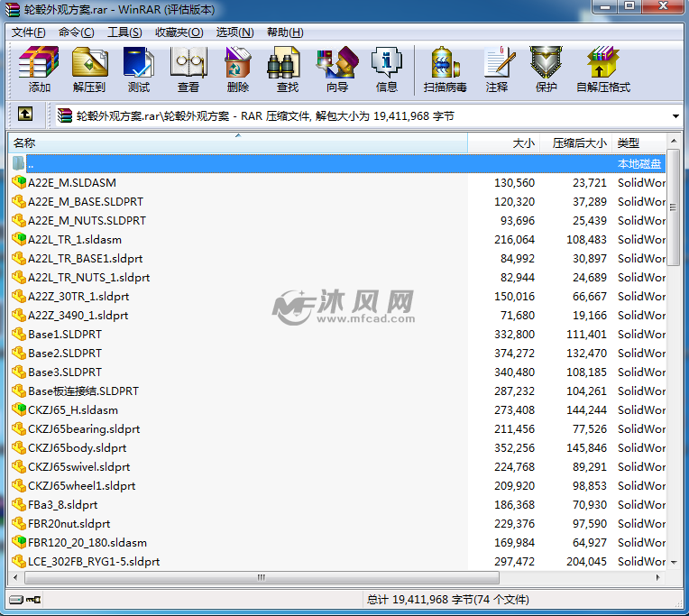The width and height of the screenshot is (689, 616).
Task: Select file A22L_TR_BASE1.sldprt
Action: pyautogui.click(x=86, y=258)
